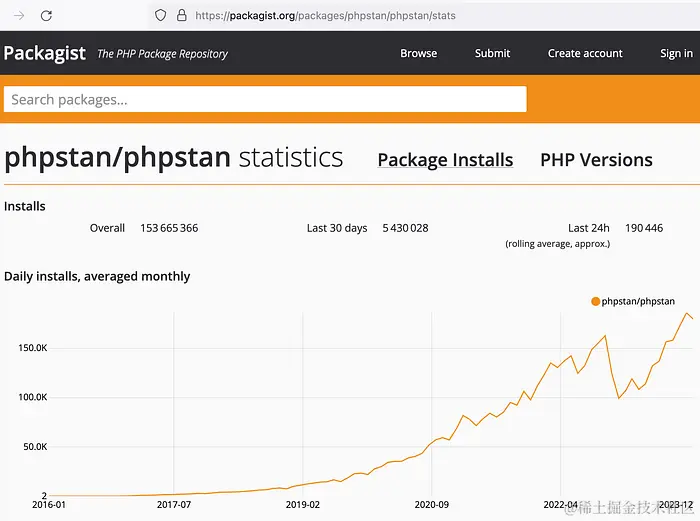Switch to Package Installs tab

[445, 160]
